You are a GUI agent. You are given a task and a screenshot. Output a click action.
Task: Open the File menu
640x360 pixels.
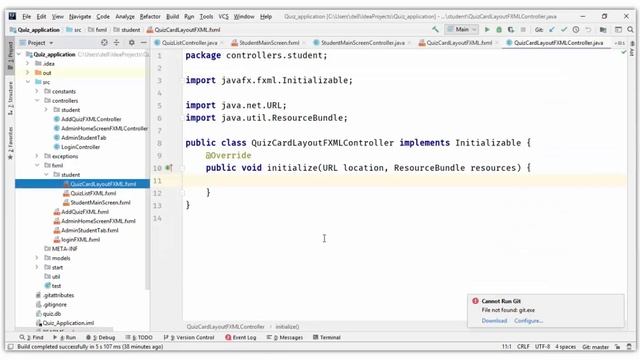[27, 16]
